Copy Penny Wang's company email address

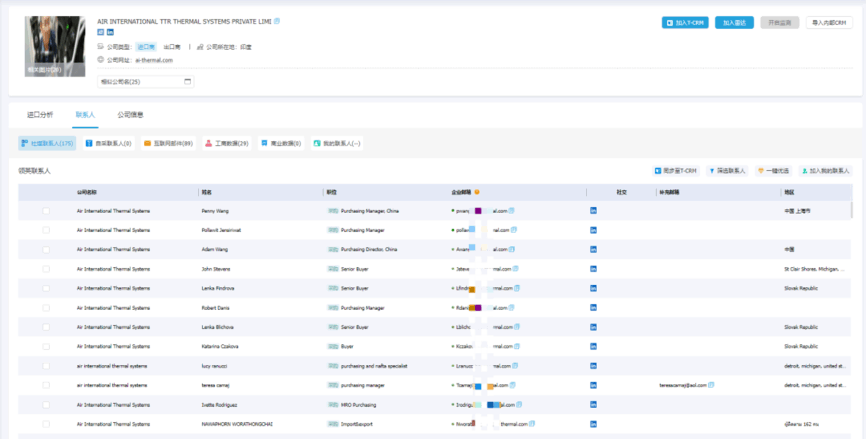513,211
